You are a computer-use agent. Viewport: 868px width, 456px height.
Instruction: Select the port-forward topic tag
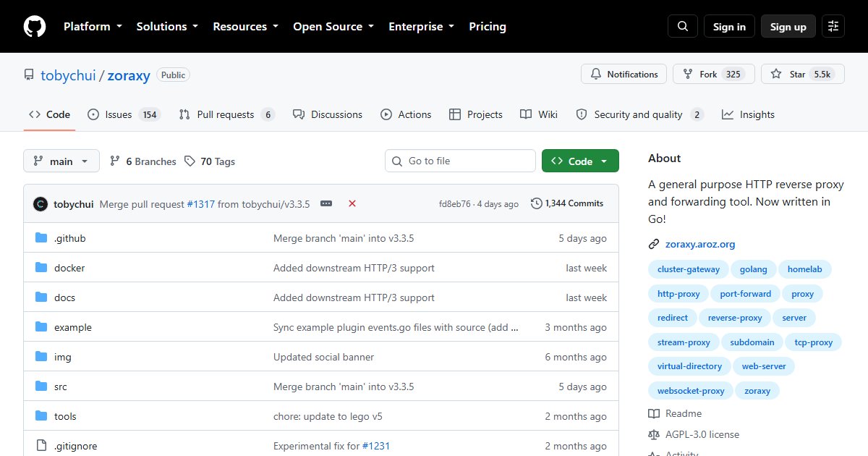point(746,294)
